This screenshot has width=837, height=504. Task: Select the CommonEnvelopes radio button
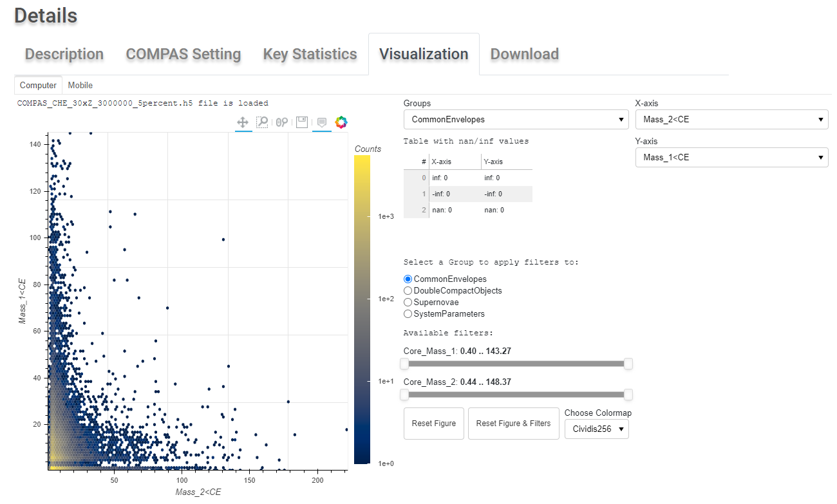[408, 279]
